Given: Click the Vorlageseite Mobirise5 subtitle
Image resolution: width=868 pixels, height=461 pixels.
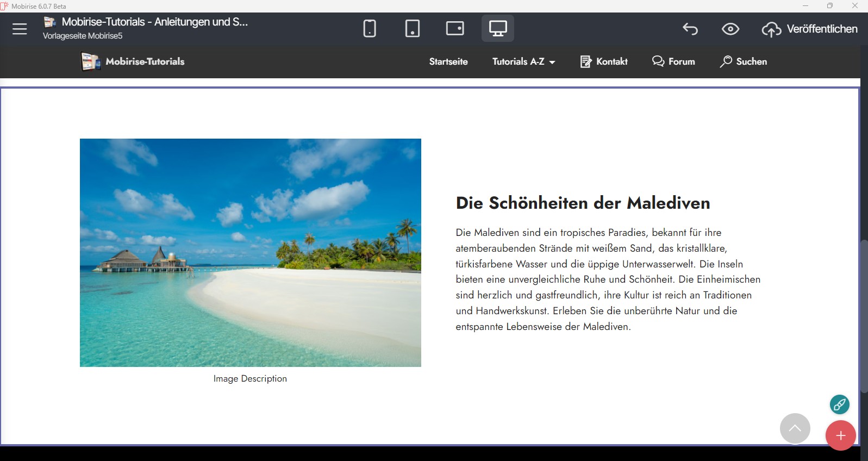Looking at the screenshot, I should point(83,36).
